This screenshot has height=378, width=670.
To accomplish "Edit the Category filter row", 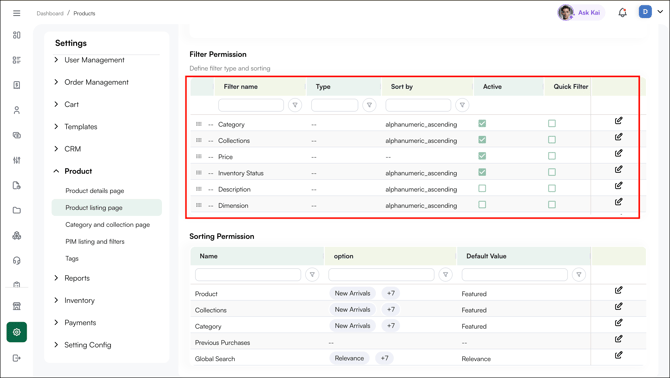I will pyautogui.click(x=618, y=121).
